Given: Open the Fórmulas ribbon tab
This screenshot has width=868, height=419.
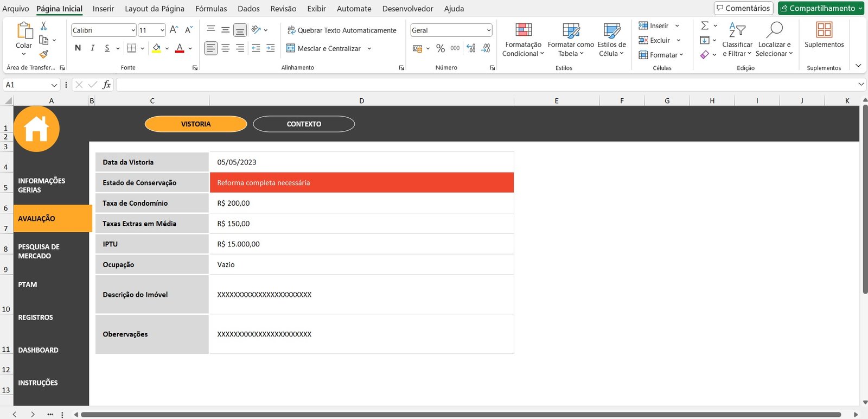Looking at the screenshot, I should click(211, 9).
